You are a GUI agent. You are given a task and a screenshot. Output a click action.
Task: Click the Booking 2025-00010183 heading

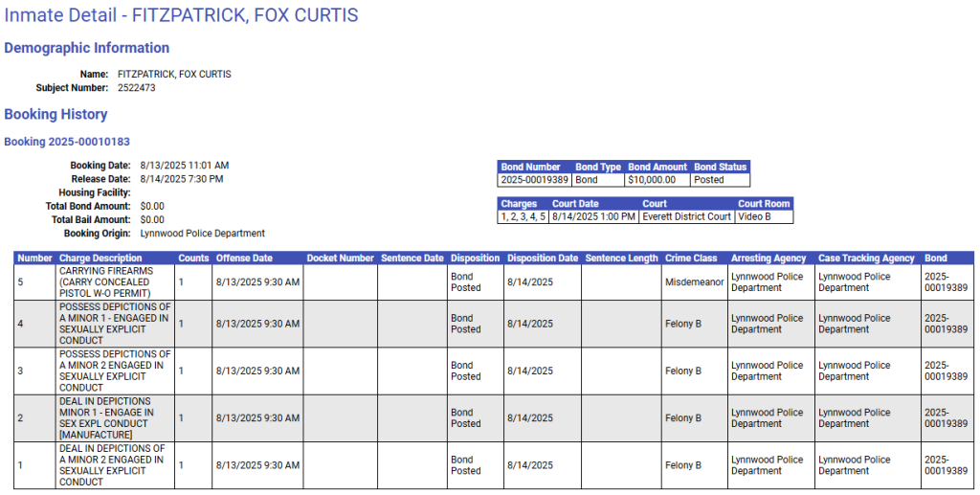67,142
